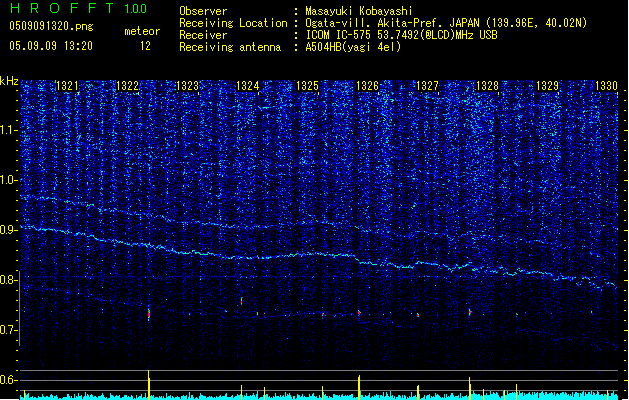The image size is (629, 400).
Task: Click the Ogata-vill. Akita-Pref. JAPAN location text
Action: tap(446, 23)
